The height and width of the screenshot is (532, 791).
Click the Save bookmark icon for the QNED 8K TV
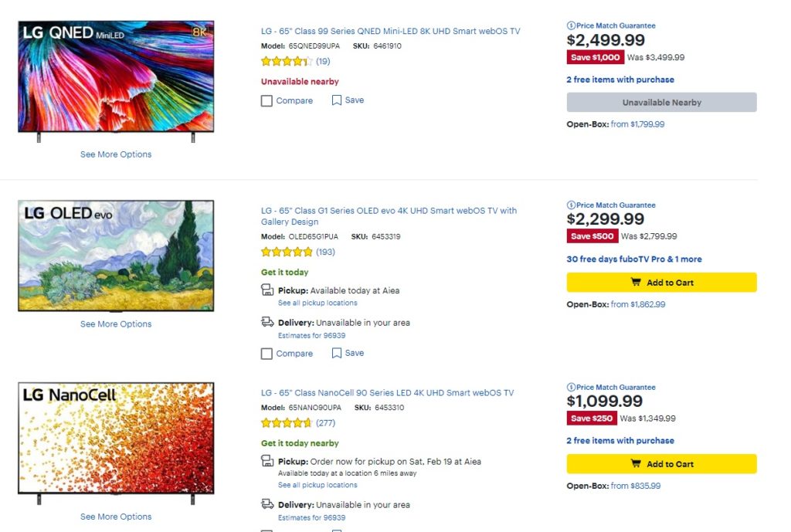(x=336, y=100)
